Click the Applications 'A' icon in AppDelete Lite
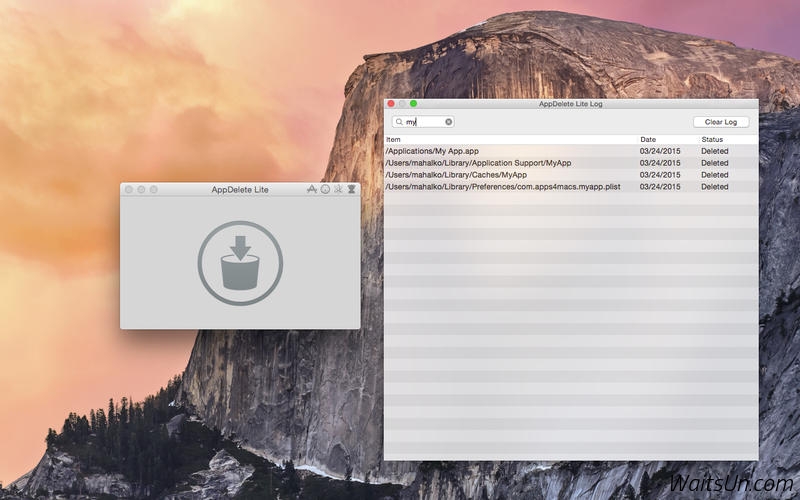Image resolution: width=800 pixels, height=500 pixels. click(x=312, y=189)
